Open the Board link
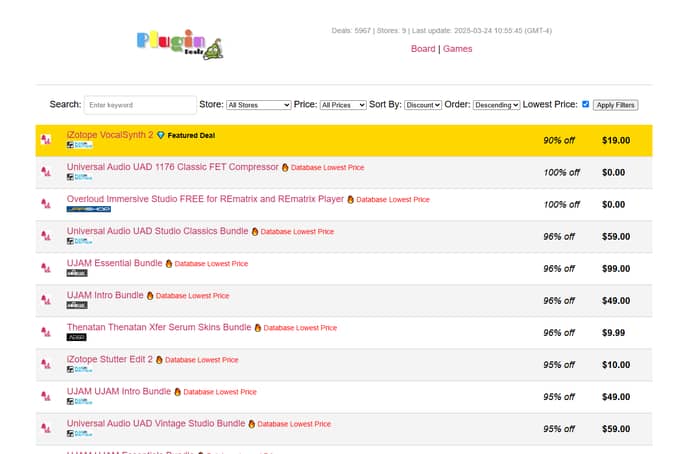 [x=423, y=49]
